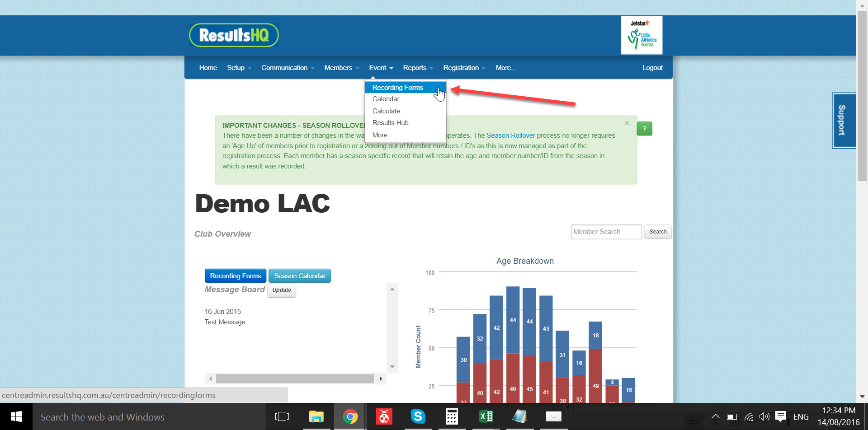Screen dimensions: 868x430
Task: Dismiss the Important Changes notice
Action: click(627, 123)
